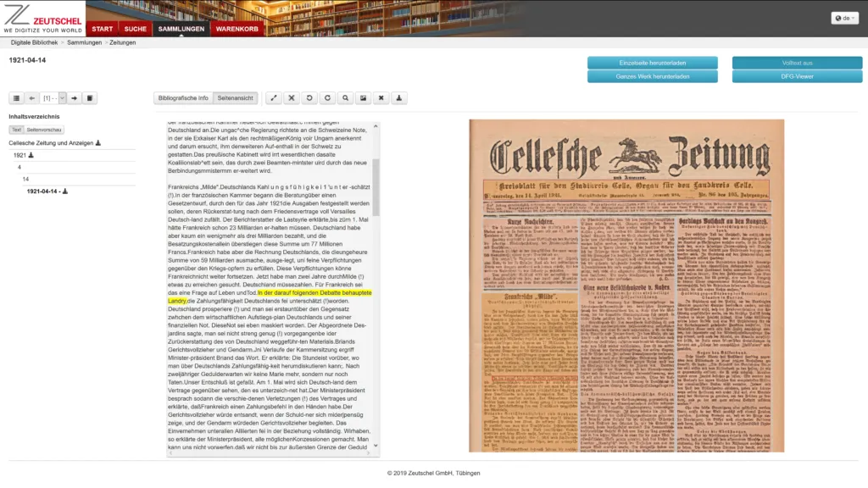Image resolution: width=868 pixels, height=488 pixels.
Task: Click the image picture icon in toolbar
Action: click(x=364, y=98)
